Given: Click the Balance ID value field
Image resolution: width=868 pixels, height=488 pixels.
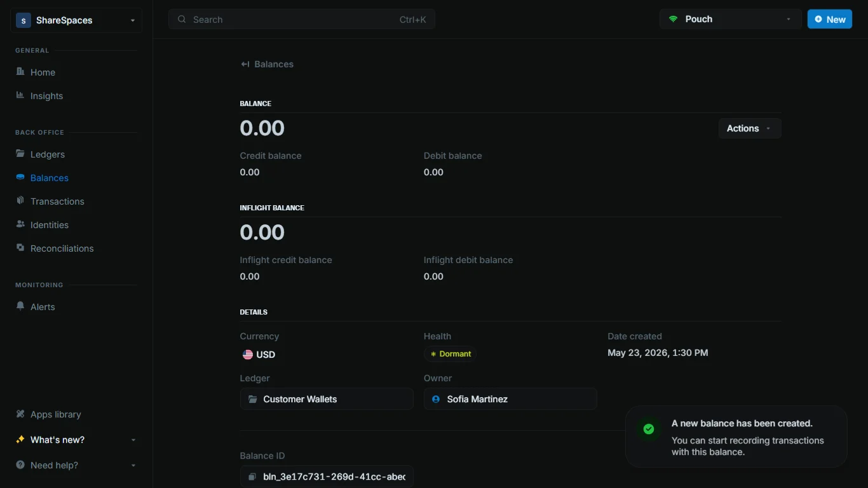Looking at the screenshot, I should pos(327,477).
